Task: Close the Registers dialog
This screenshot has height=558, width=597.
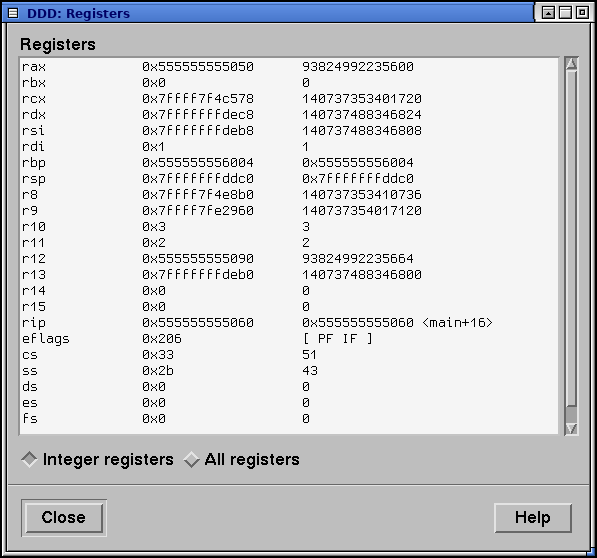Action: coord(64,518)
